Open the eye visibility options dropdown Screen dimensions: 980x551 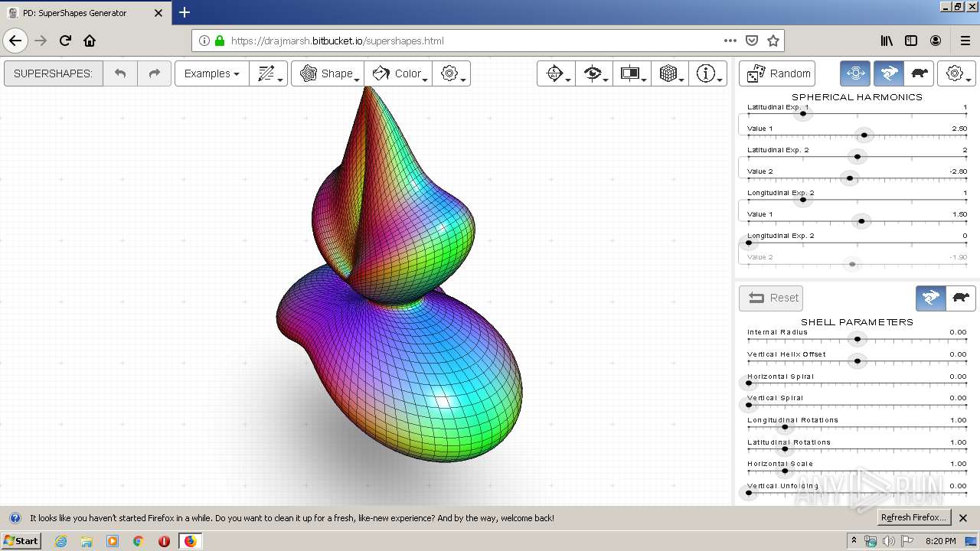pyautogui.click(x=594, y=73)
